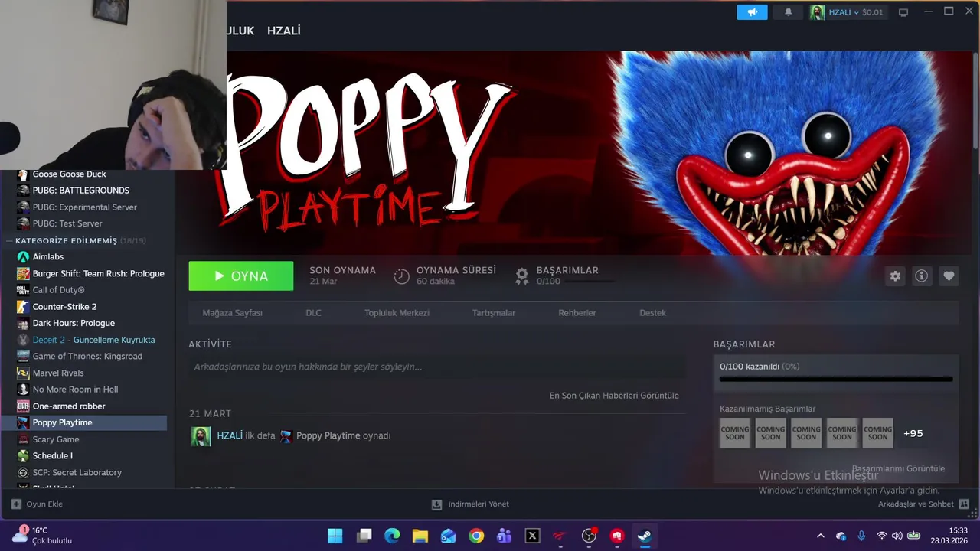Screen dimensions: 980x551
Task: Click the SCP: Secret Laboratory icon
Action: pos(23,473)
